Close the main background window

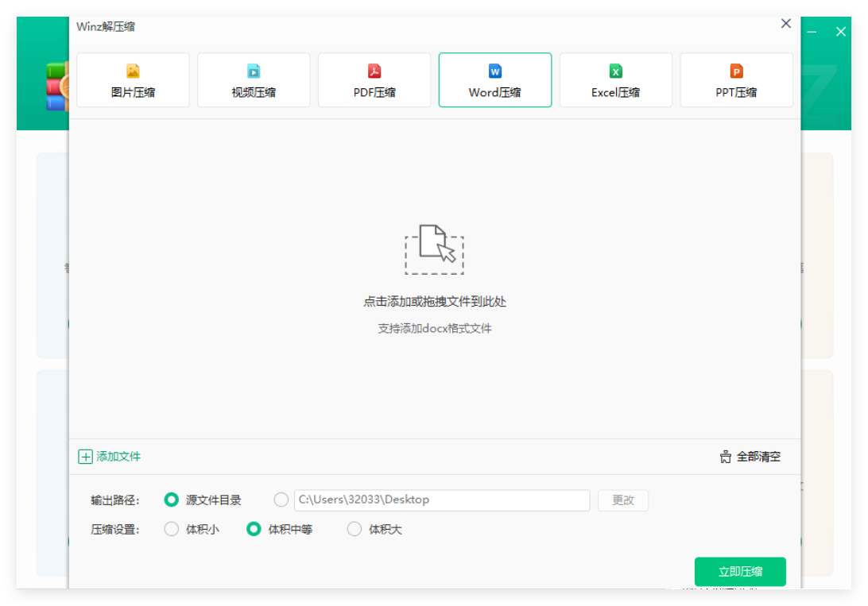click(x=841, y=32)
